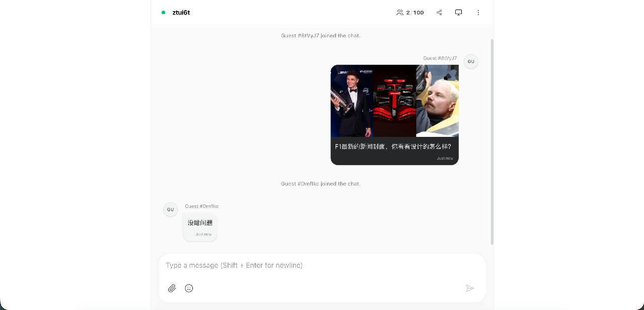
Task: Open the emoji picker smiley icon
Action: [x=189, y=288]
